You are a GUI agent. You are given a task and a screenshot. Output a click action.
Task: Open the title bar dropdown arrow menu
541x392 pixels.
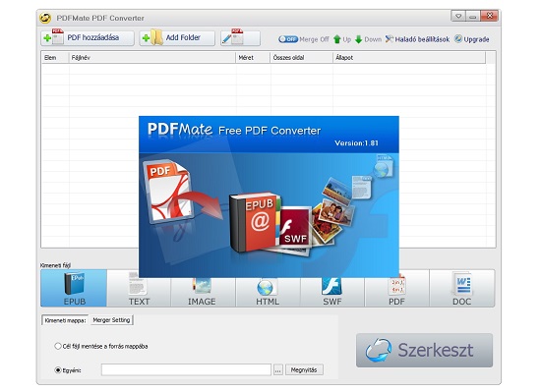click(458, 16)
